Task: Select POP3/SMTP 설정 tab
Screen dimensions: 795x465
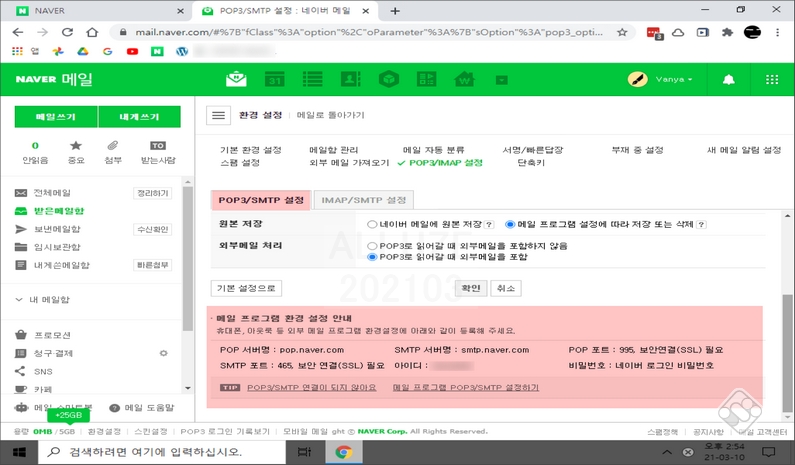Action: tap(261, 200)
